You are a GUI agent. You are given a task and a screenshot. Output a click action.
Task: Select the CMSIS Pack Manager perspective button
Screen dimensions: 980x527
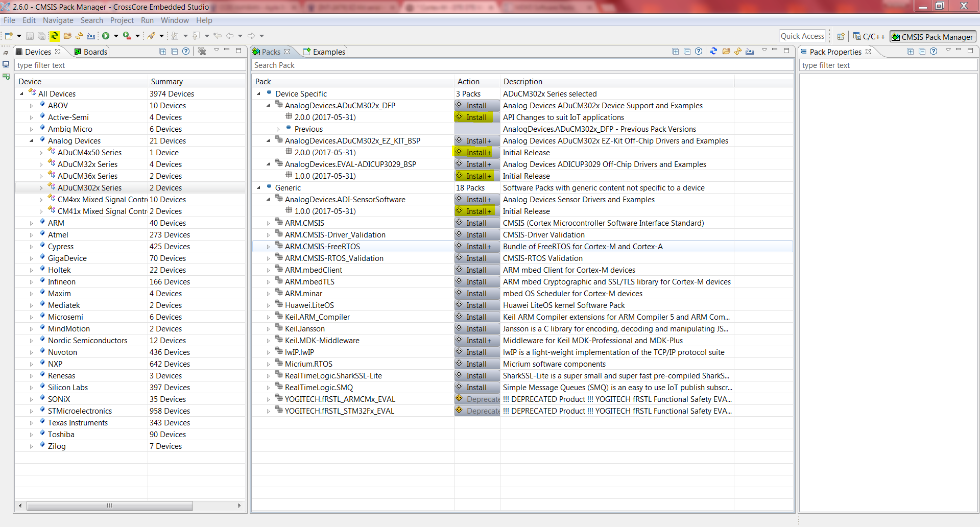click(x=933, y=36)
